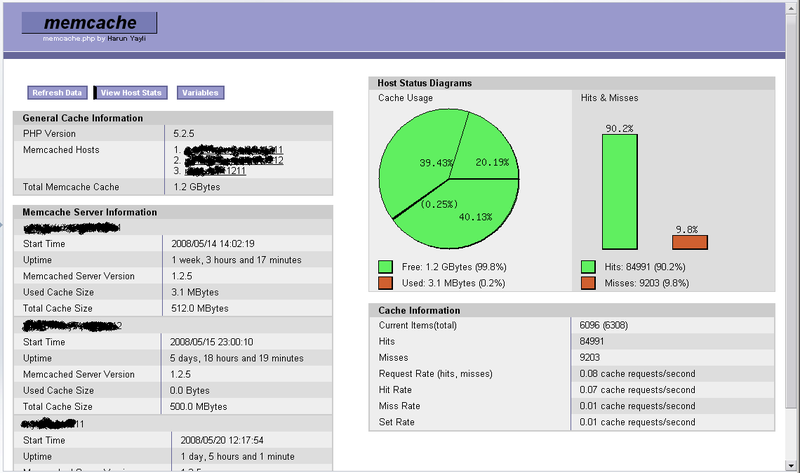Click the Cache Information section header
This screenshot has width=800, height=473.
420,310
